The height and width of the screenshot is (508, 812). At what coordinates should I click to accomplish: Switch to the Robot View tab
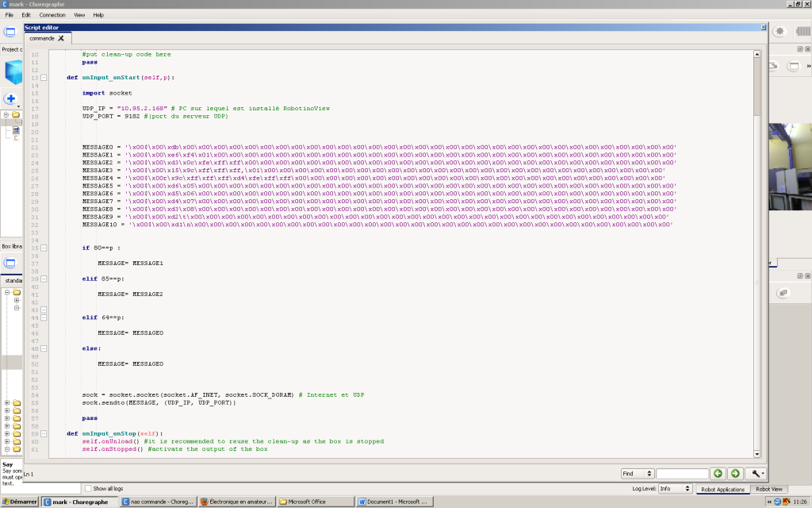[768, 489]
